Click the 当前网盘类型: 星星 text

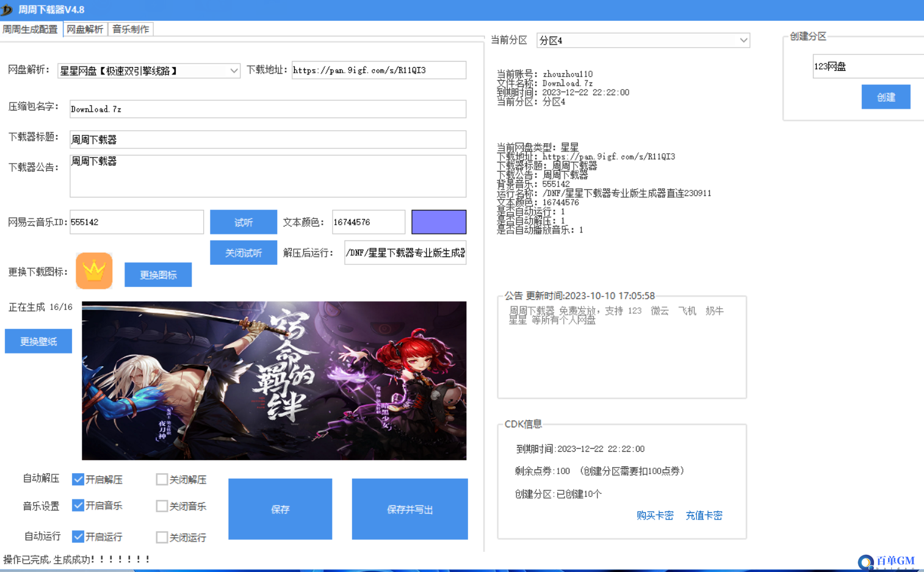[538, 147]
